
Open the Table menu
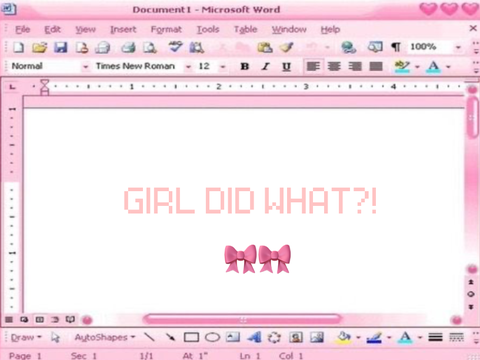pos(245,29)
